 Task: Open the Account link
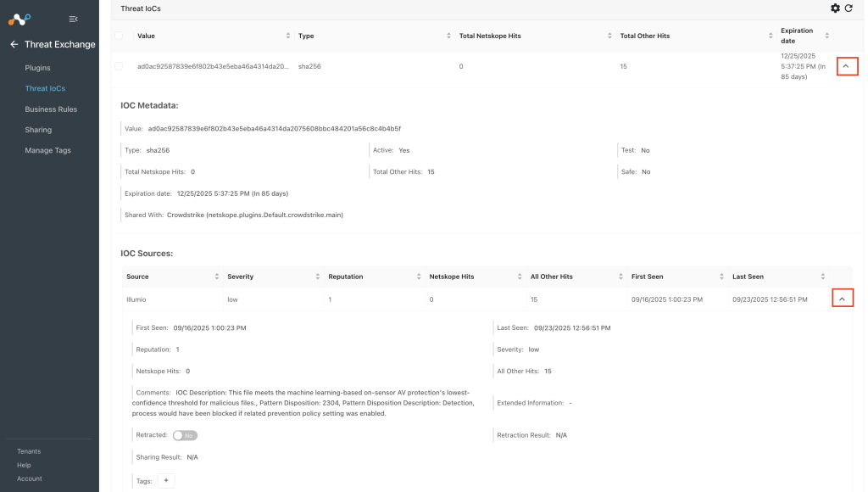point(30,478)
